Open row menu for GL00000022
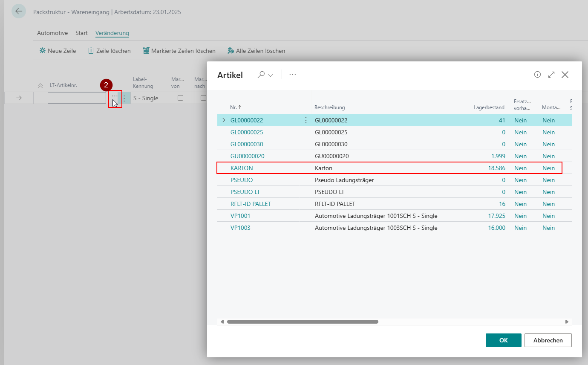The height and width of the screenshot is (365, 588). [306, 120]
